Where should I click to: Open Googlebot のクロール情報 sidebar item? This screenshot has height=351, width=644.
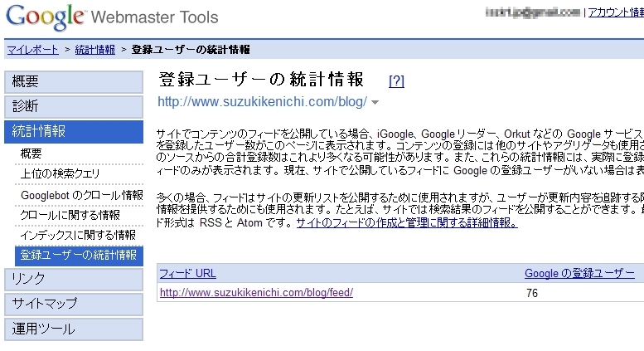click(82, 195)
